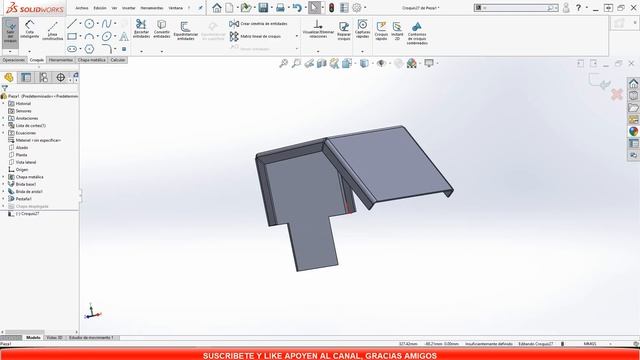Select the Rectangle sketch tool

pyautogui.click(x=72, y=36)
